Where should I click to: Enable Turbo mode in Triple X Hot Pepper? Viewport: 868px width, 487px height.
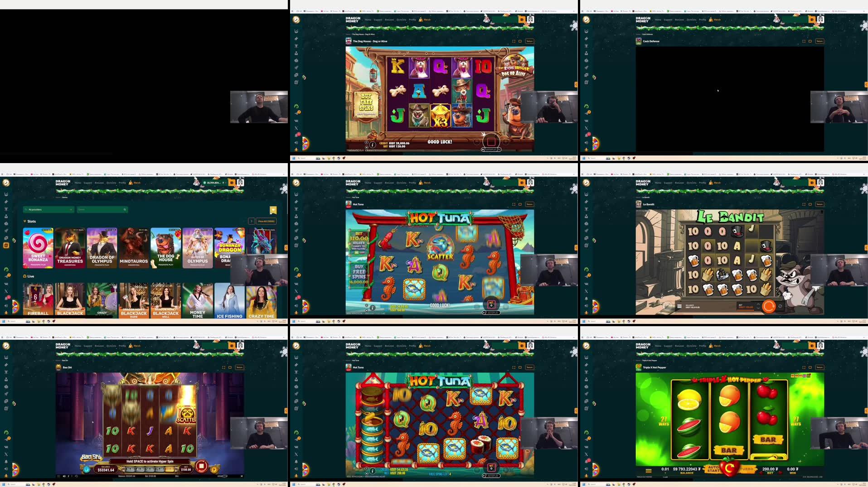746,469
